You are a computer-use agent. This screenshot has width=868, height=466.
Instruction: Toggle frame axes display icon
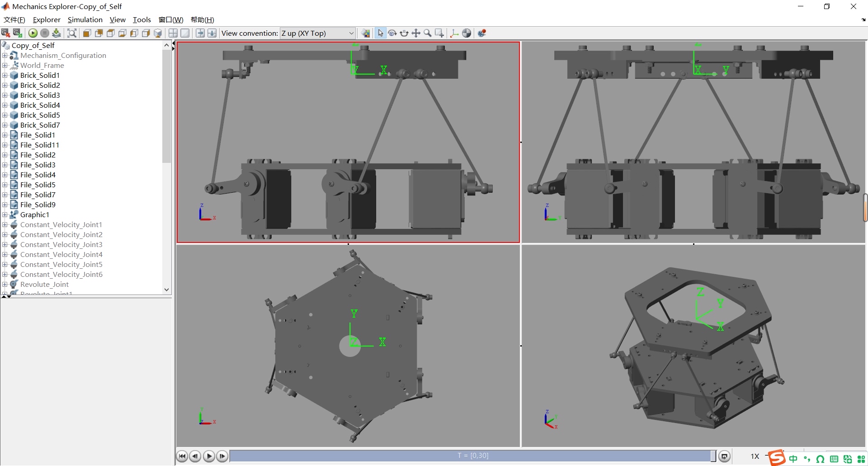pyautogui.click(x=455, y=33)
